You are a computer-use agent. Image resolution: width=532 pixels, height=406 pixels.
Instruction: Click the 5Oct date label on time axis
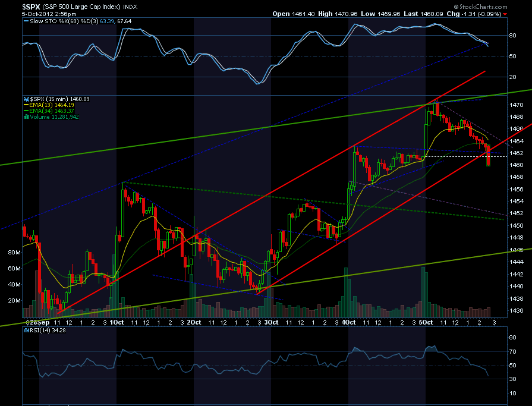pos(426,322)
